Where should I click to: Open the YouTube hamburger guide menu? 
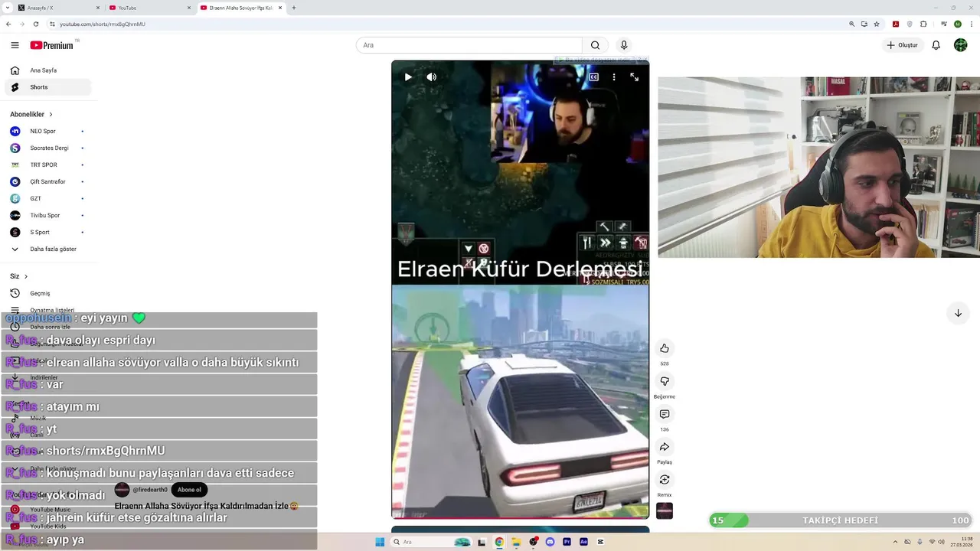pos(15,45)
